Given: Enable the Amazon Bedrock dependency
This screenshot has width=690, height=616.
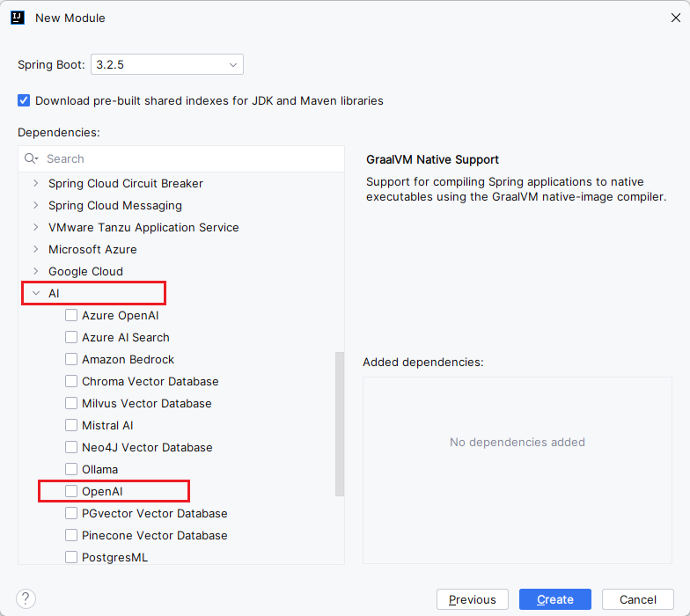Looking at the screenshot, I should click(x=71, y=359).
